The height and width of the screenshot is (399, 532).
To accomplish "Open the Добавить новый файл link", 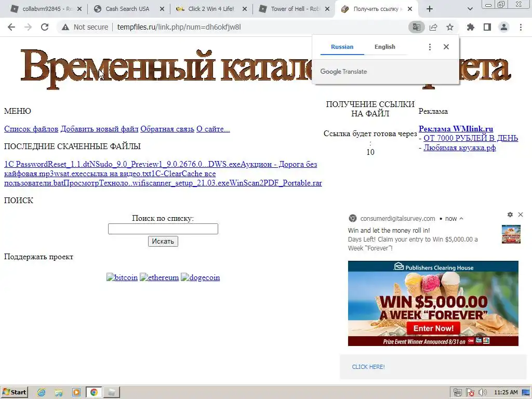I will tap(99, 129).
